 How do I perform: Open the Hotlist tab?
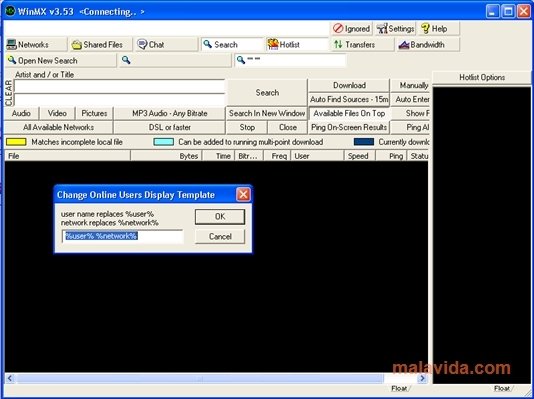click(x=297, y=45)
